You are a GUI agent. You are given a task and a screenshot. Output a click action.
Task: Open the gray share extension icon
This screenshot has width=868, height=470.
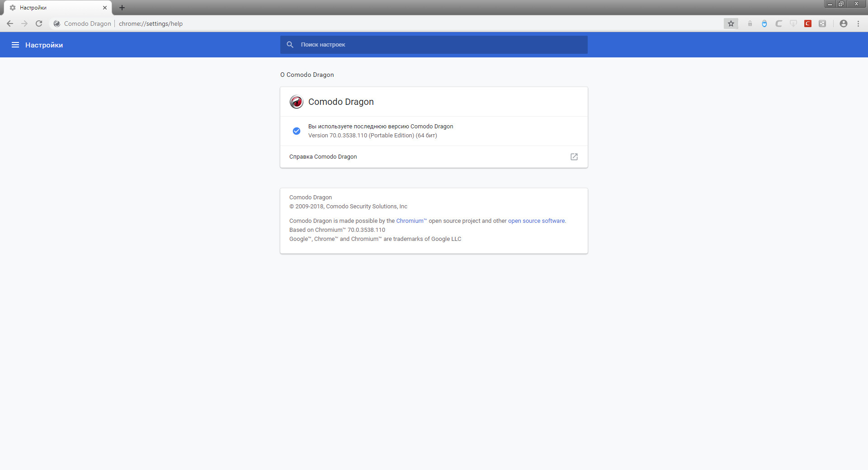click(822, 23)
